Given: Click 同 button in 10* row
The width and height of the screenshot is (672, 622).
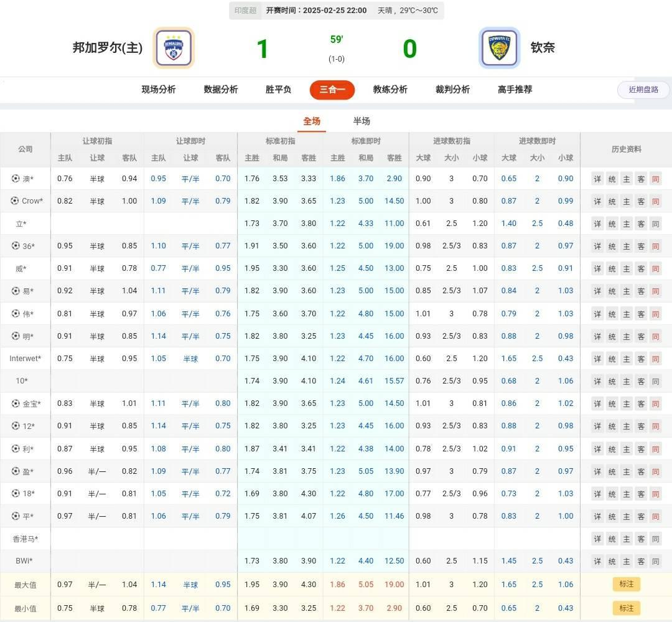Looking at the screenshot, I should pos(656,381).
